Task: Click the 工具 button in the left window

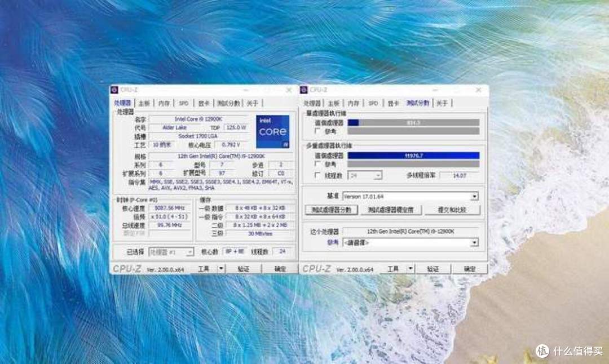Action: click(x=204, y=269)
